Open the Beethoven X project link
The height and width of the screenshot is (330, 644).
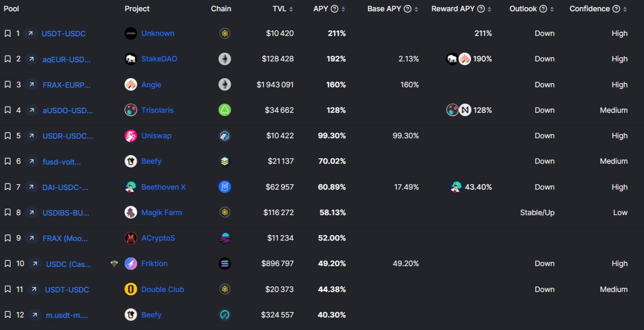point(163,187)
